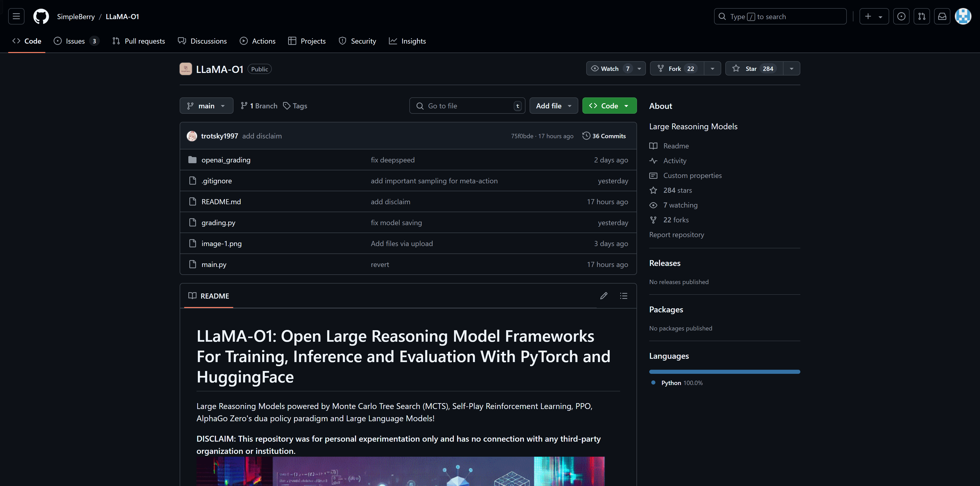Open the openai_grading folder icon
This screenshot has width=980, height=486.
(x=192, y=160)
